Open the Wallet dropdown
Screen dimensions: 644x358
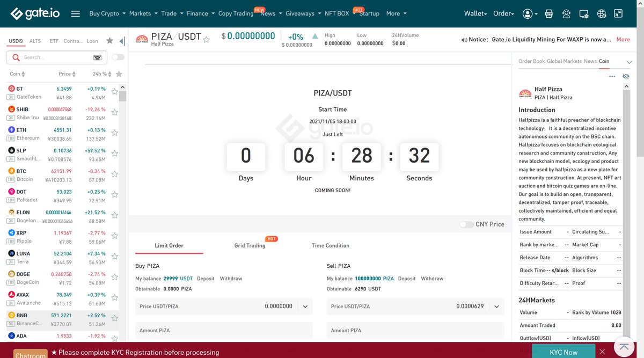click(475, 13)
